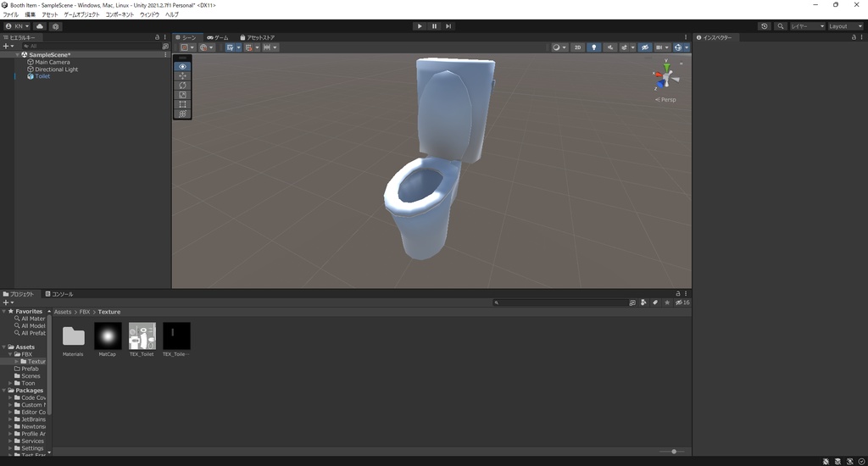Click the search by type icon in Project panel
The width and height of the screenshot is (868, 466).
[x=643, y=302]
